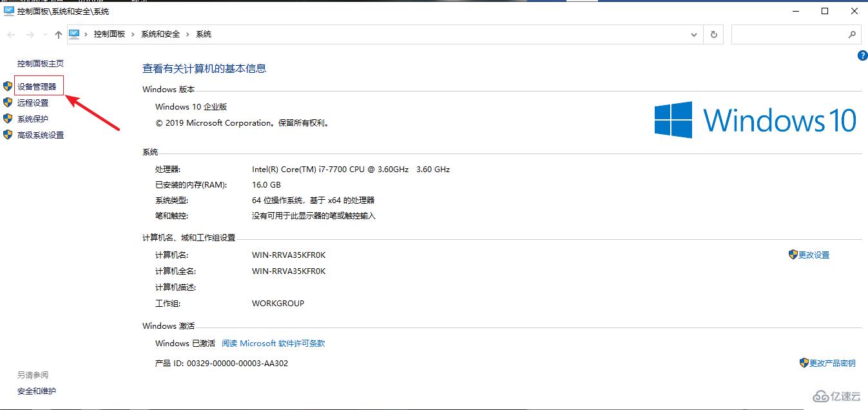Maximize the System window
Image resolution: width=868 pixels, height=410 pixels.
coord(825,11)
